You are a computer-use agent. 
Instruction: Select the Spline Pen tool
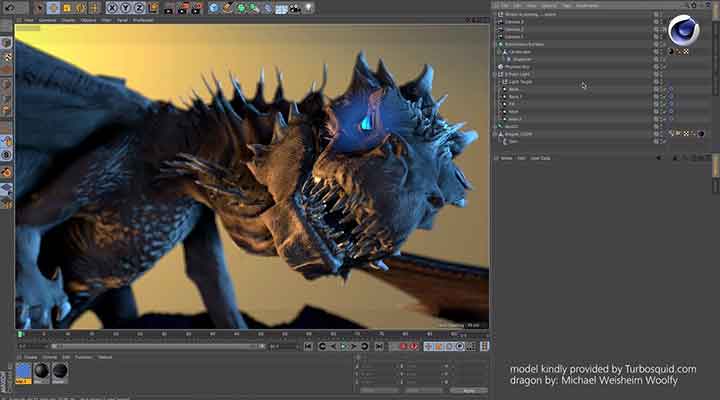[x=227, y=8]
